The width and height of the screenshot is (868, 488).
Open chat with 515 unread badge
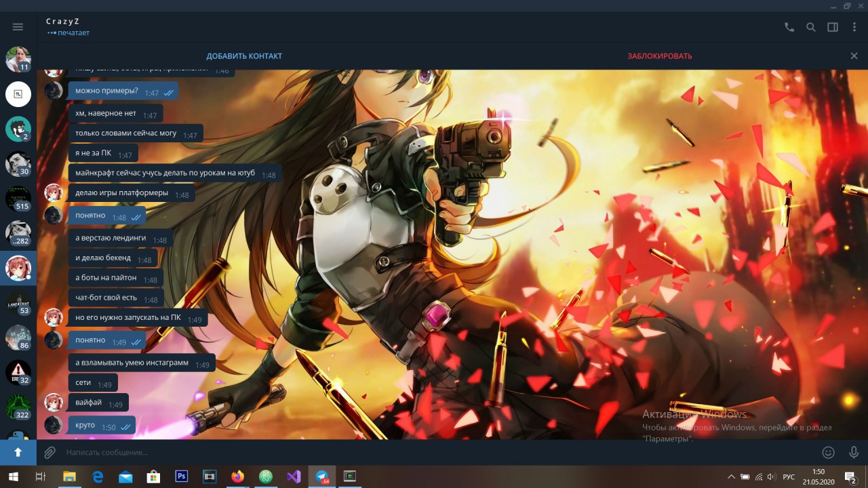click(x=18, y=199)
